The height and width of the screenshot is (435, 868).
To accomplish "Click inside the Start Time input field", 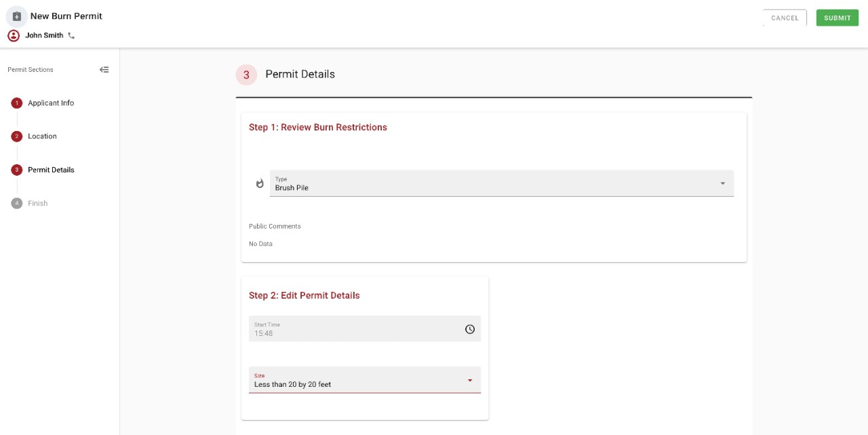I will pos(339,333).
